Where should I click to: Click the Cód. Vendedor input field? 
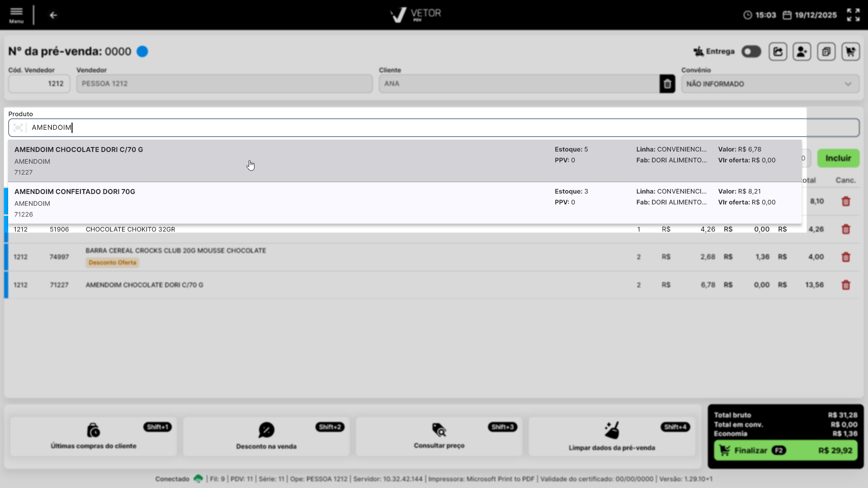click(39, 84)
